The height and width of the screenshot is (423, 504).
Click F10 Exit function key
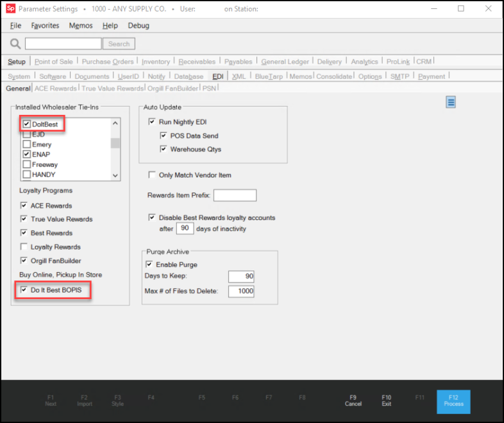(386, 400)
